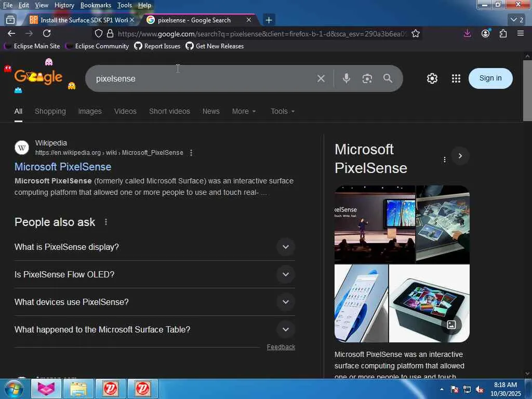This screenshot has height=399, width=532.
Task: Show hidden system tray icons
Action: pos(442,389)
